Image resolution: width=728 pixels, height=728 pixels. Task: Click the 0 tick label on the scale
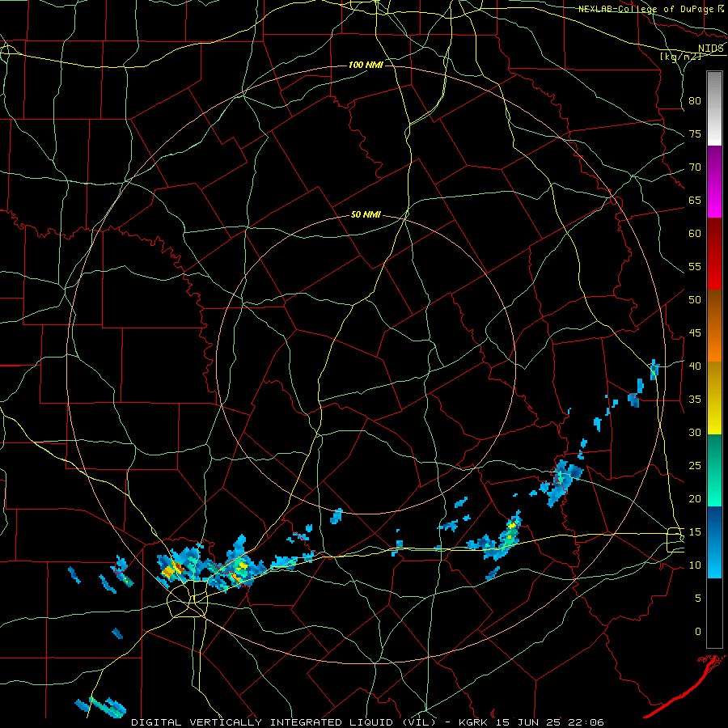click(698, 632)
